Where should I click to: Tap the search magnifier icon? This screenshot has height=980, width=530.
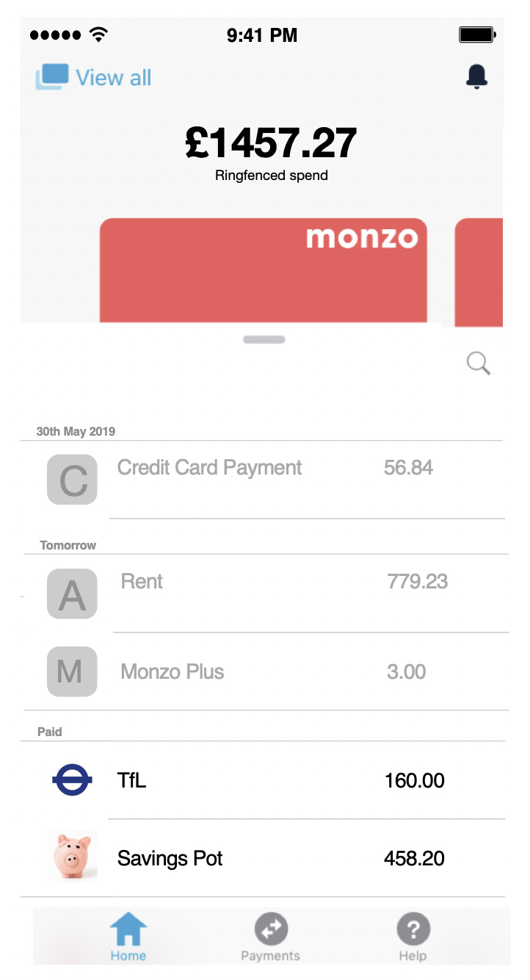[x=479, y=363]
